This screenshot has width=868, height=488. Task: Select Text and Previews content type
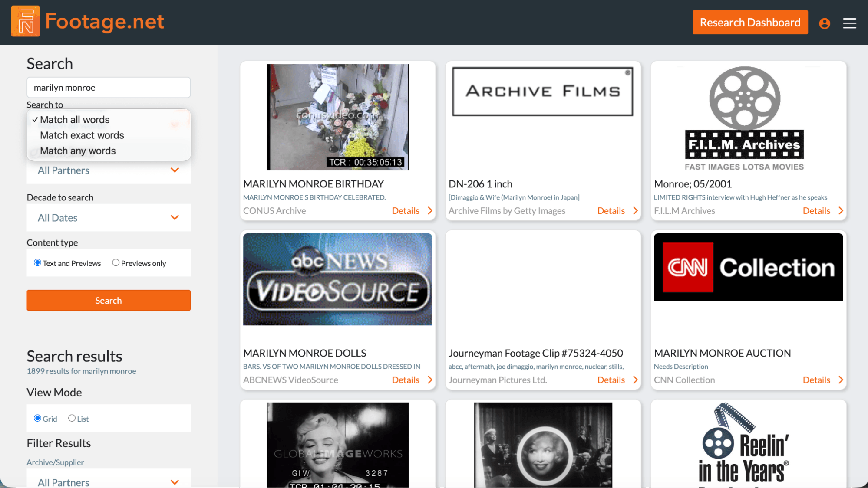point(37,262)
